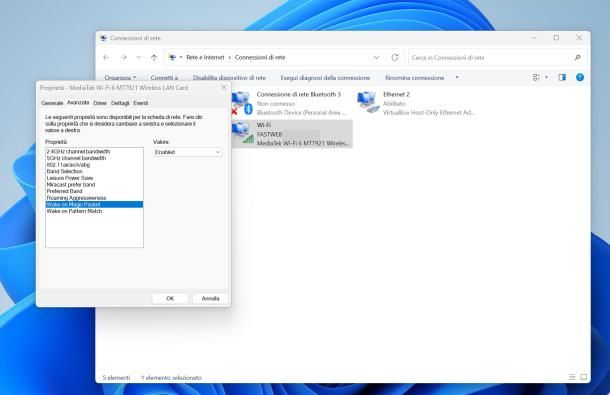This screenshot has width=610, height=395.
Task: Click Disabilita dispositivo di rete
Action: pyautogui.click(x=229, y=78)
